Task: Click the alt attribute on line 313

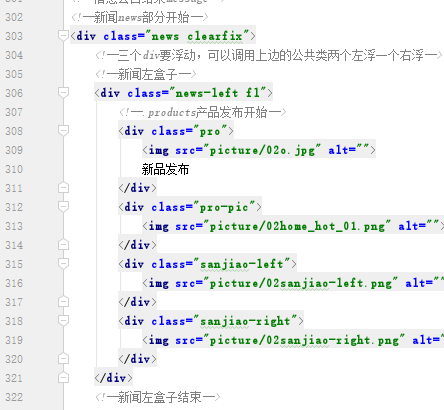Action: (x=418, y=226)
